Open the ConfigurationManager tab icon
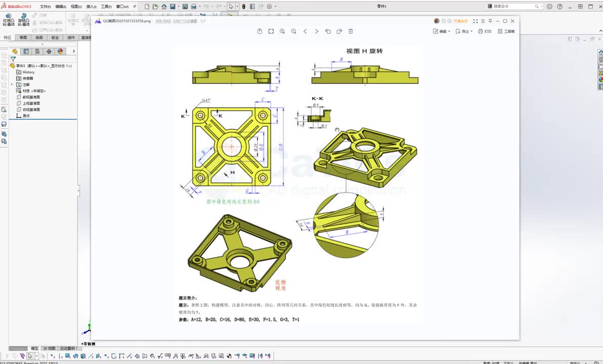This screenshot has height=364, width=603. pyautogui.click(x=37, y=51)
